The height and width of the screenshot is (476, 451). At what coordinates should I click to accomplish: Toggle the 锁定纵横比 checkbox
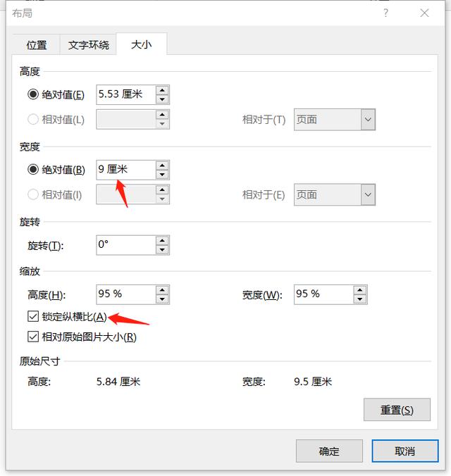pos(33,317)
